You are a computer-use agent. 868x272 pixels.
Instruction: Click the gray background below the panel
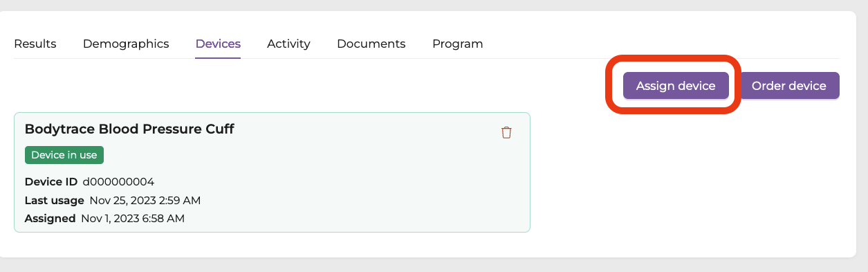tap(434, 265)
